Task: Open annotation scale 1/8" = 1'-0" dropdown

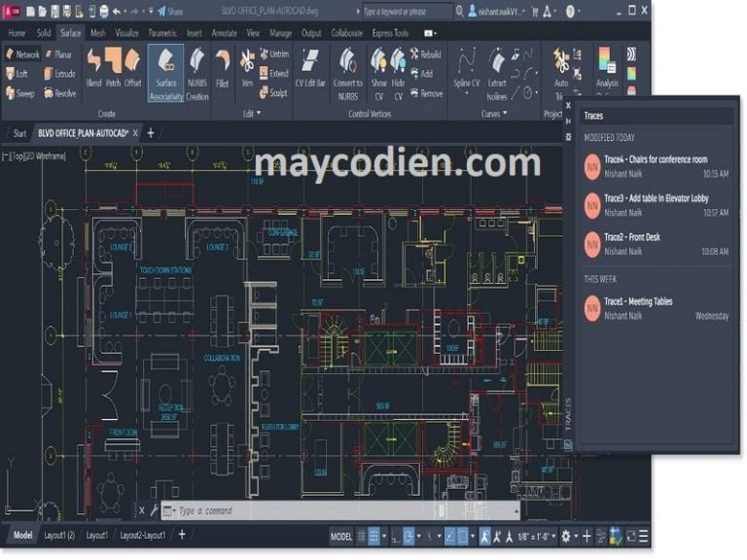Action: pyautogui.click(x=537, y=537)
